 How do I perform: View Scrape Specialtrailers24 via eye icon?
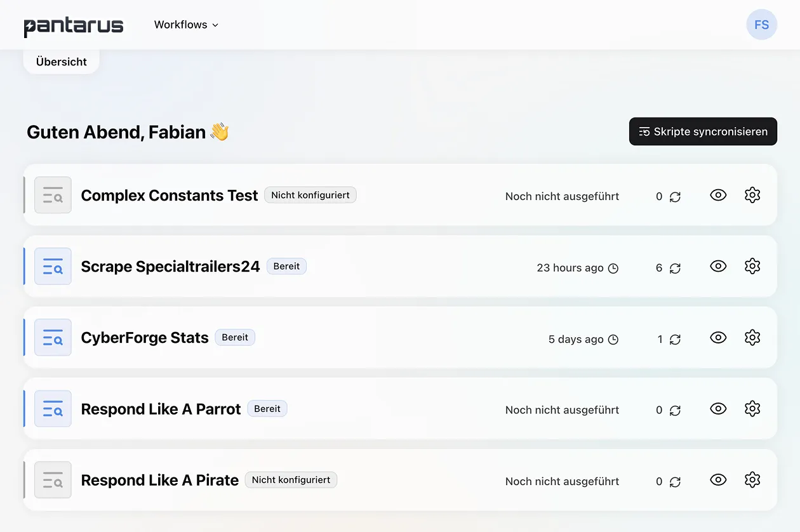point(718,267)
